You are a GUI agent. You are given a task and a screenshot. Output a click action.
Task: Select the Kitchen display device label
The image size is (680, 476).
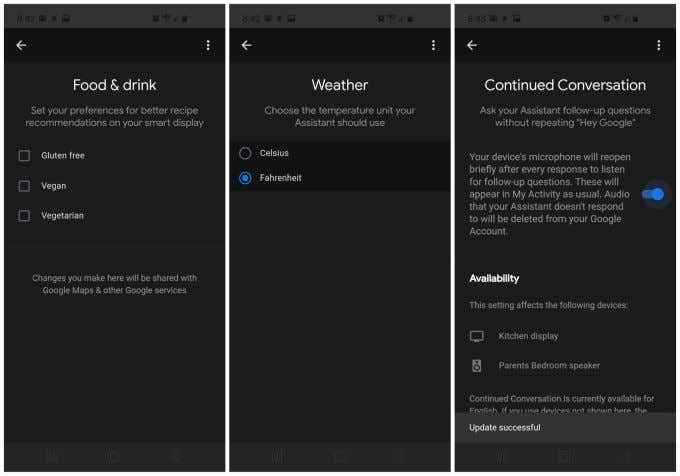[528, 336]
